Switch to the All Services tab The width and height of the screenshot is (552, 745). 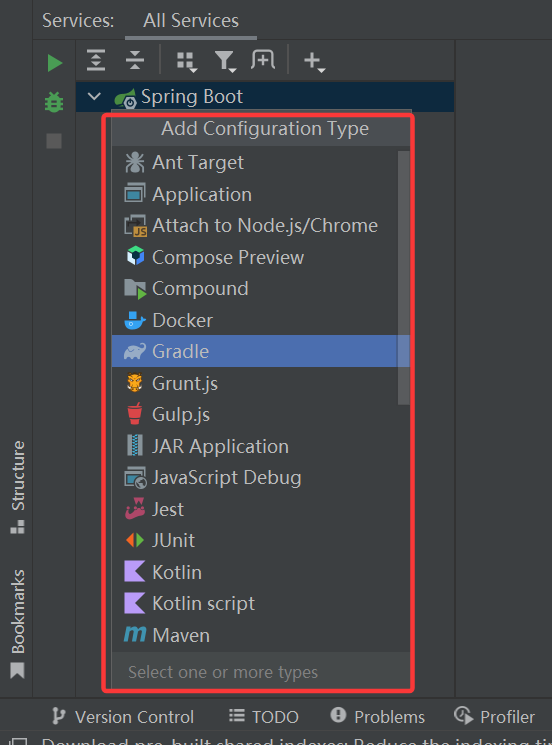coord(191,21)
